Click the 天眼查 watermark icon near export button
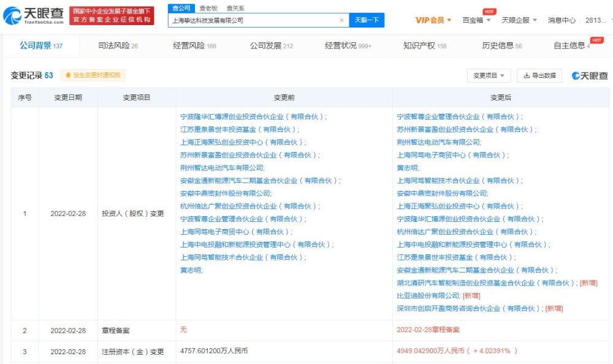Image resolution: width=613 pixels, height=364 pixels. click(575, 75)
